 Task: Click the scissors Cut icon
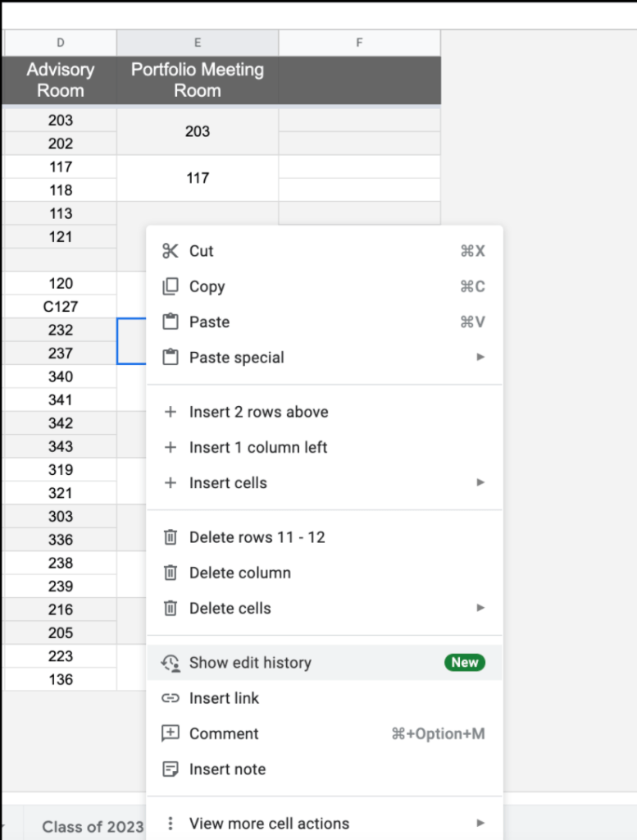click(171, 251)
